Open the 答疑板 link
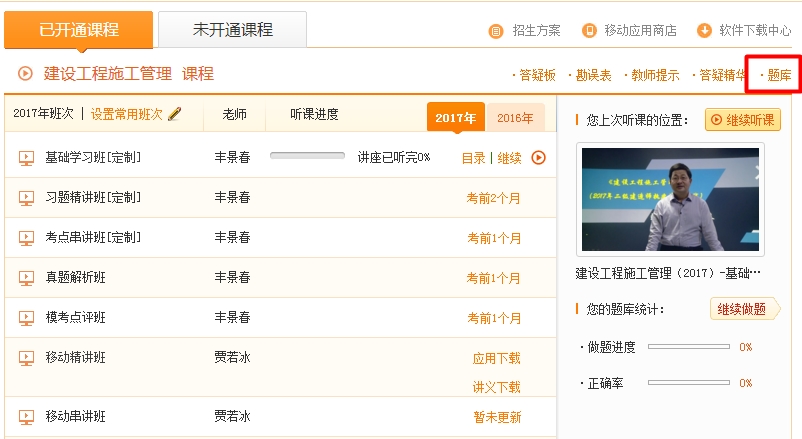 [x=533, y=75]
